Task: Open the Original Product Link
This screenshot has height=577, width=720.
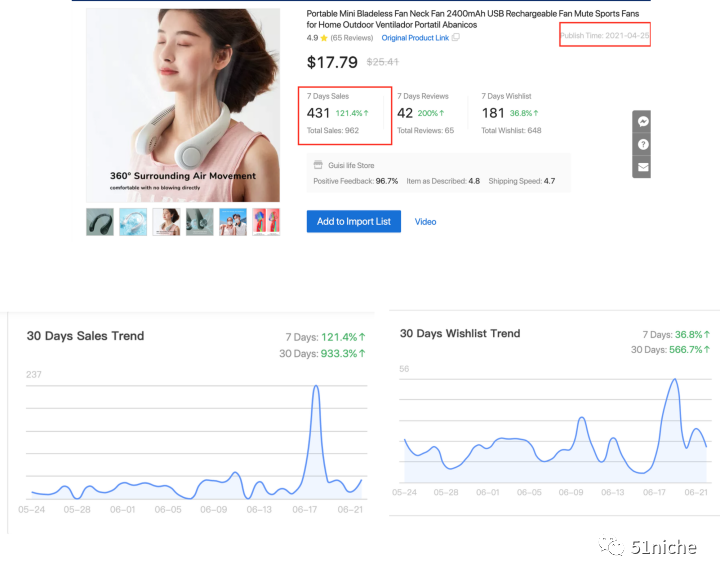Action: 415,38
